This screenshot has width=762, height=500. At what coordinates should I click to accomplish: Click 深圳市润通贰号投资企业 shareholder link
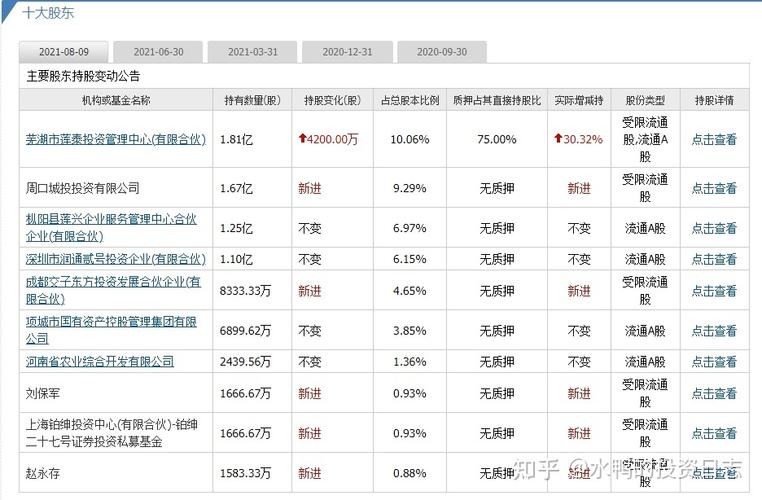[115, 259]
